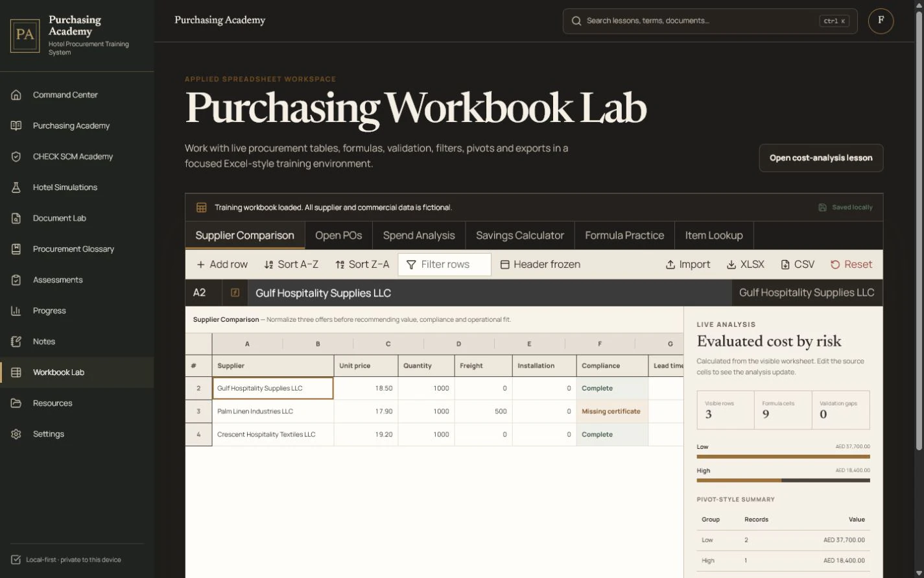Sort rows A to Z
Screen dimensions: 924x578
(x=291, y=265)
